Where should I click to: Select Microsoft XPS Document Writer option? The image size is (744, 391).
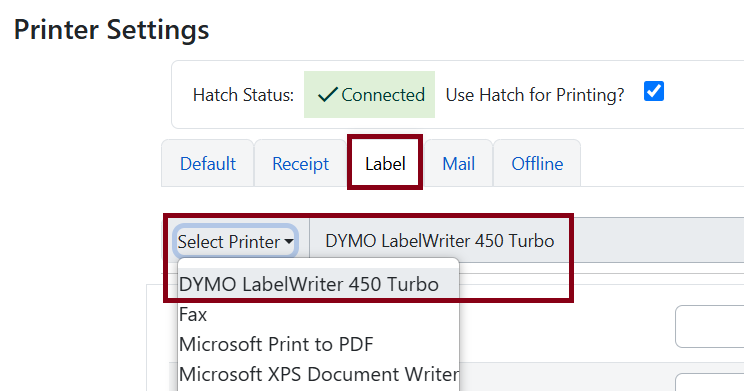[x=318, y=374]
